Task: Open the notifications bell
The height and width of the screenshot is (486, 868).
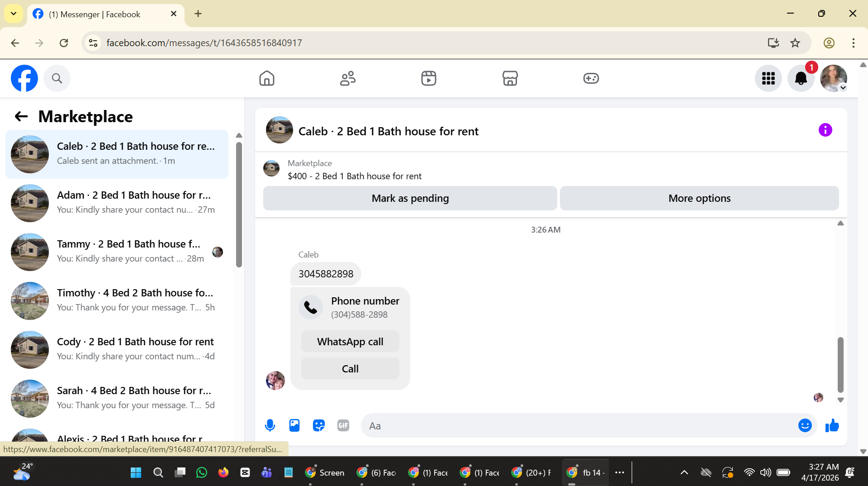Action: pyautogui.click(x=801, y=78)
